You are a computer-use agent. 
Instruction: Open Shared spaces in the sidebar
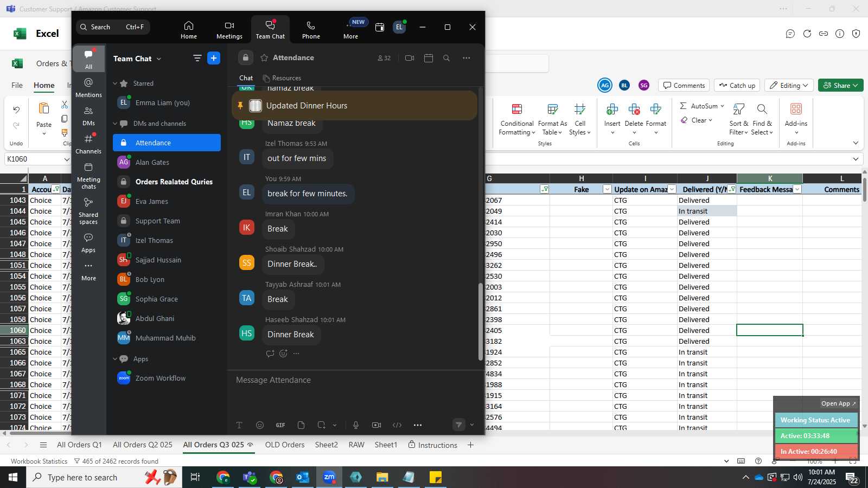[x=88, y=210]
